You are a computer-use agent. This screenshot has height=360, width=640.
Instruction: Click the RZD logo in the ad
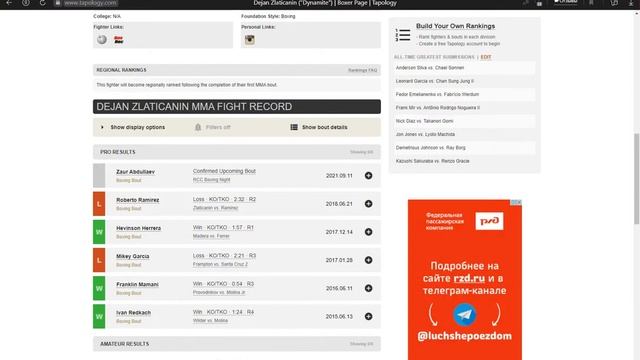tap(489, 221)
